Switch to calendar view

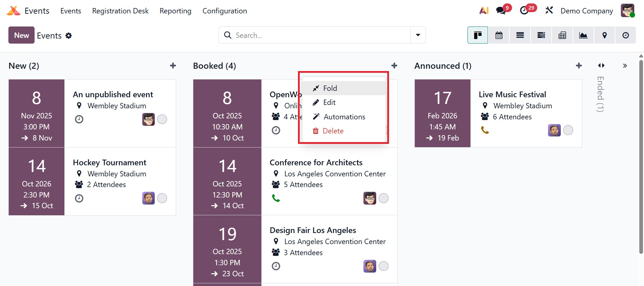click(x=499, y=35)
